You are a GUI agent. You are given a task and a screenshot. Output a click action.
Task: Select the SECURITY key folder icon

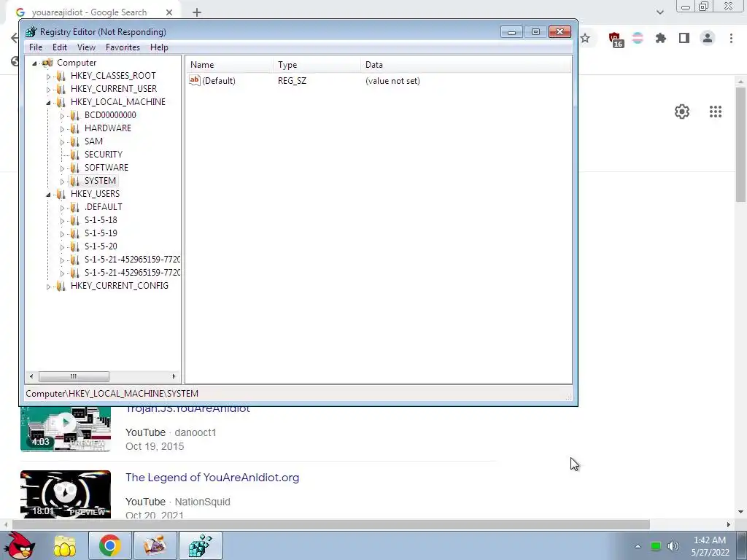point(75,155)
